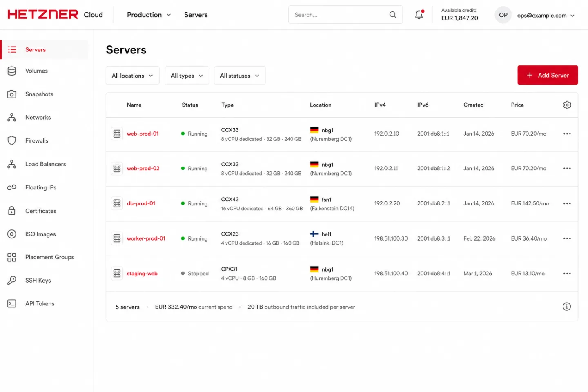Click the Certificates lock icon
Viewport: 588px width, 392px height.
point(12,211)
